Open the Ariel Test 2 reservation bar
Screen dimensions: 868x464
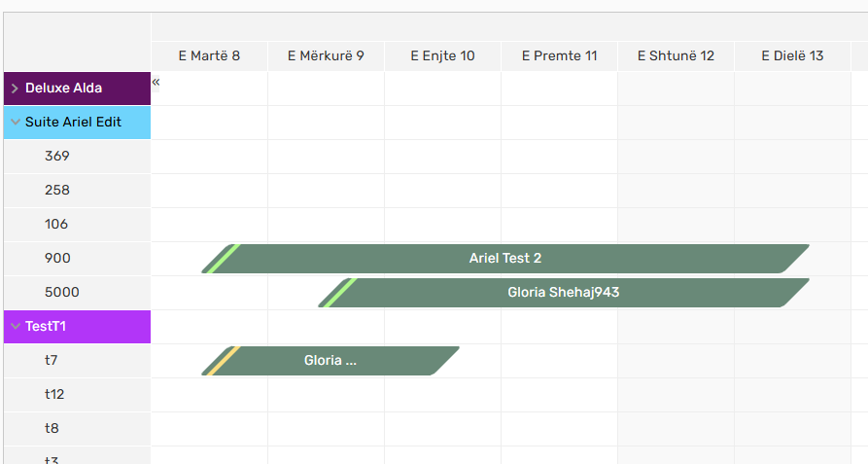click(x=505, y=259)
